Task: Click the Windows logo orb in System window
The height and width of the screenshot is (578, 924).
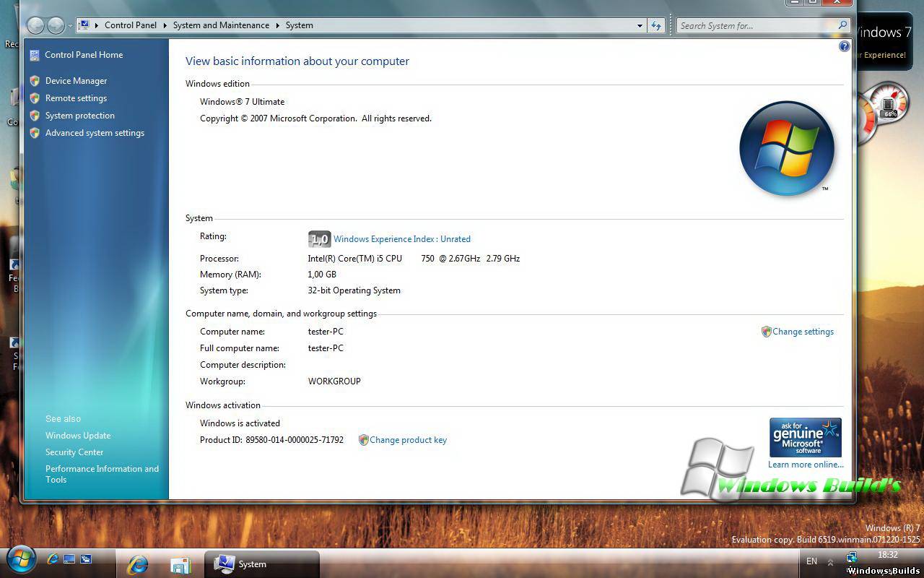Action: coord(787,148)
